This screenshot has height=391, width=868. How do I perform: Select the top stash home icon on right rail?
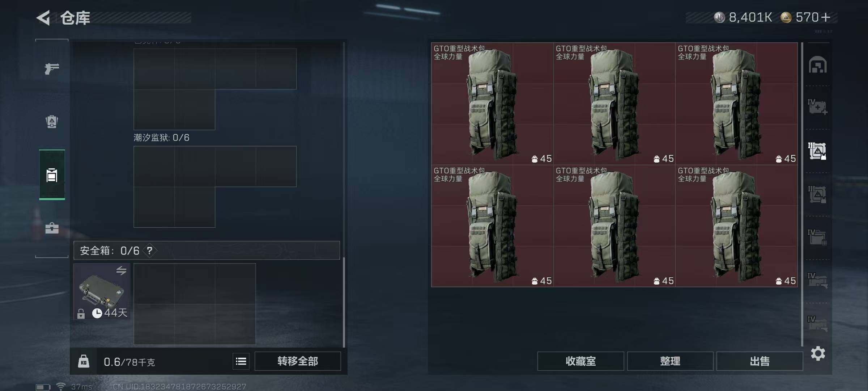point(818,64)
